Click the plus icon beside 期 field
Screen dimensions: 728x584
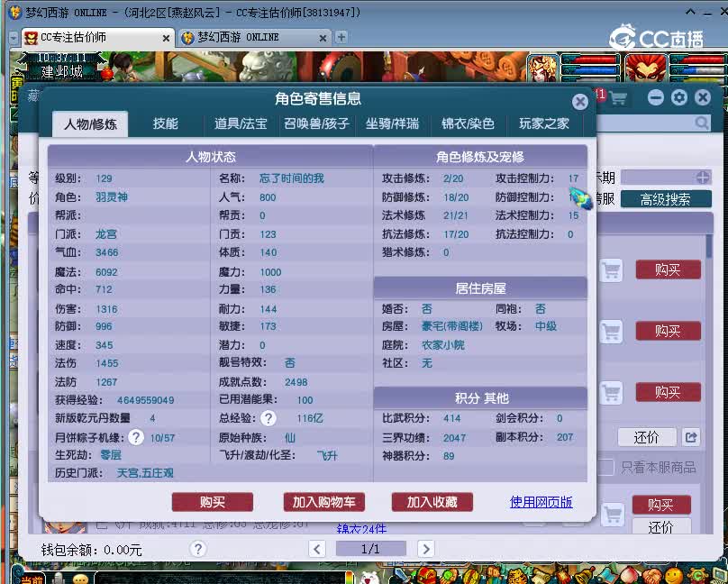[703, 177]
